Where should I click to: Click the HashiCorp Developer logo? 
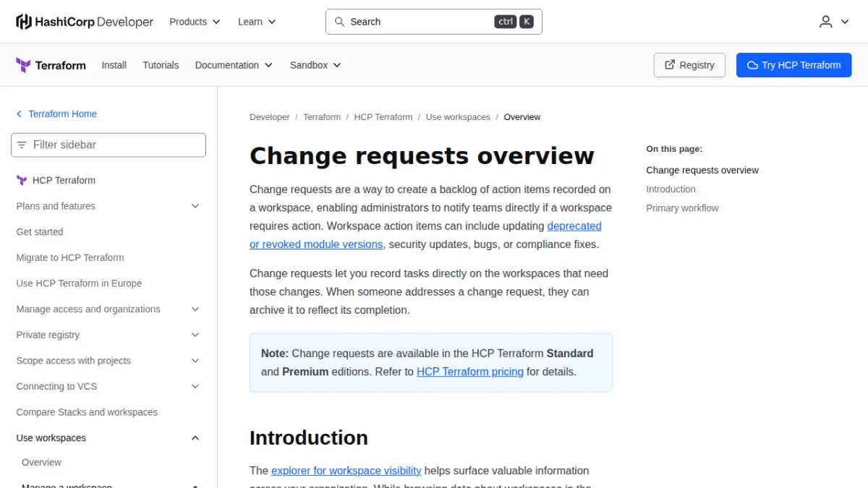(85, 22)
